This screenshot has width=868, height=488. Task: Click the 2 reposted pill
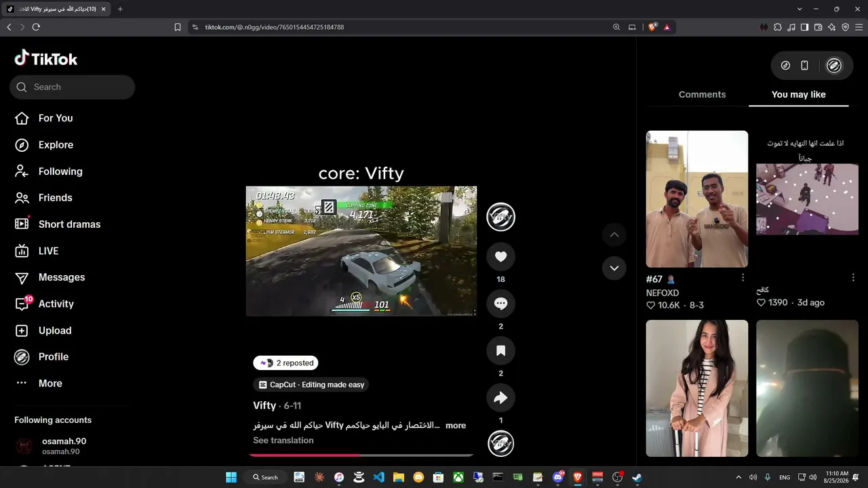(285, 363)
